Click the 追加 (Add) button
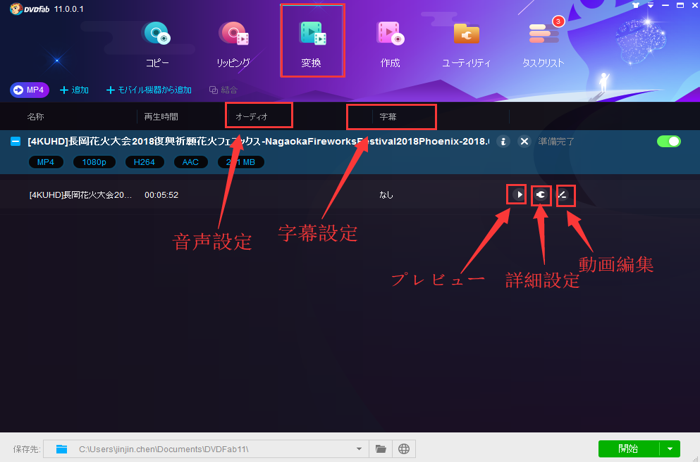 tap(74, 90)
